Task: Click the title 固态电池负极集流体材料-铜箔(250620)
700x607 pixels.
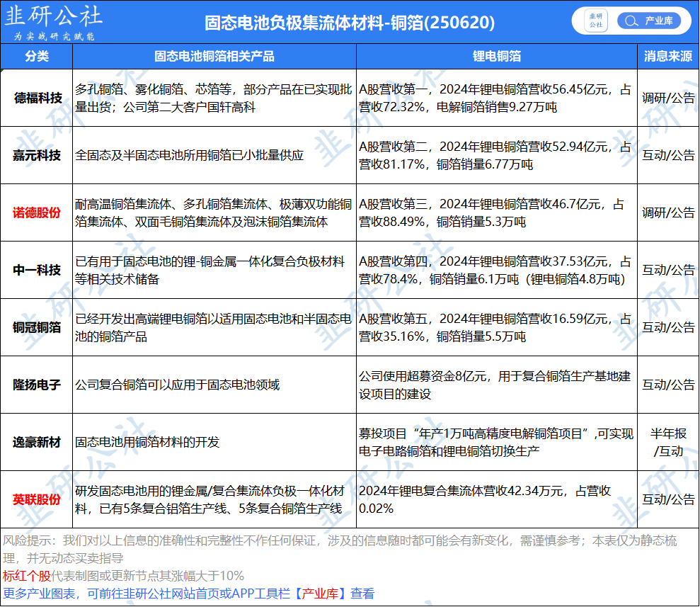Action: (x=350, y=23)
